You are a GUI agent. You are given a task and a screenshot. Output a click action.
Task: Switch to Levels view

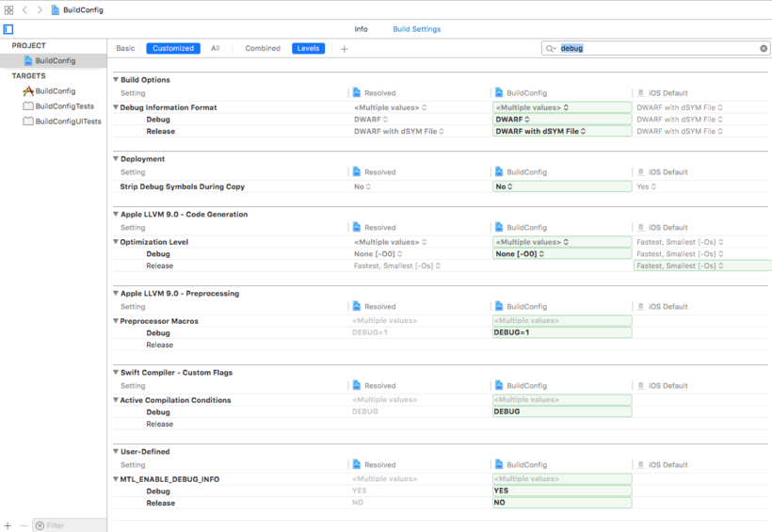click(308, 48)
